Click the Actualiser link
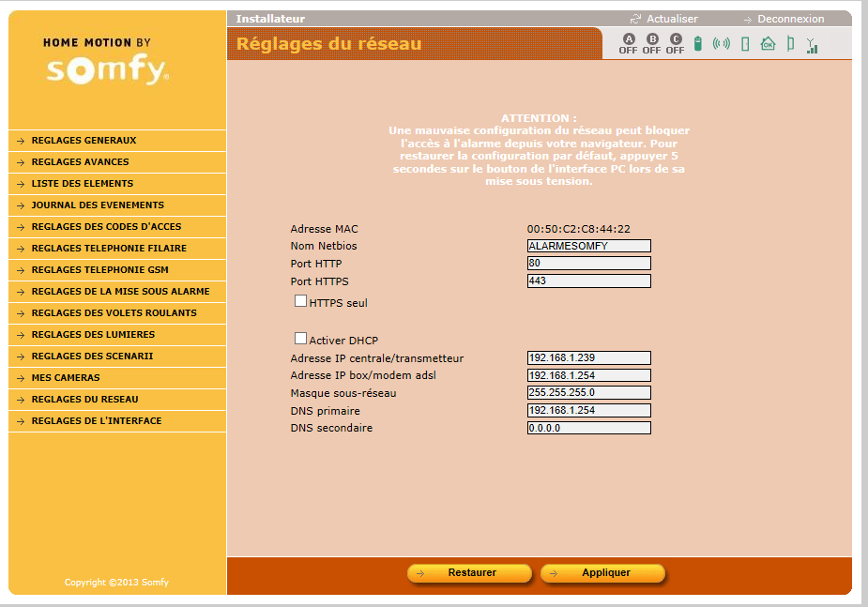Viewport: 868px width, 607px height. click(672, 19)
